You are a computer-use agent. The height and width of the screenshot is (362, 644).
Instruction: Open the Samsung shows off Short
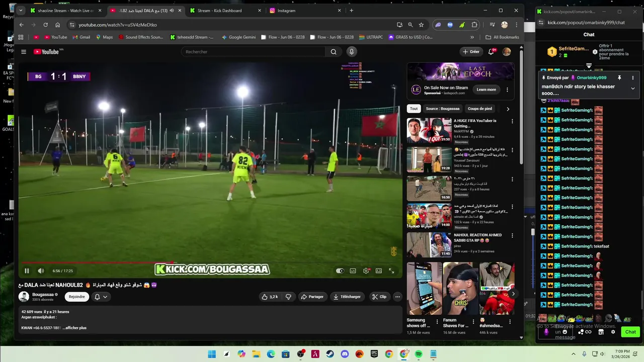424,289
